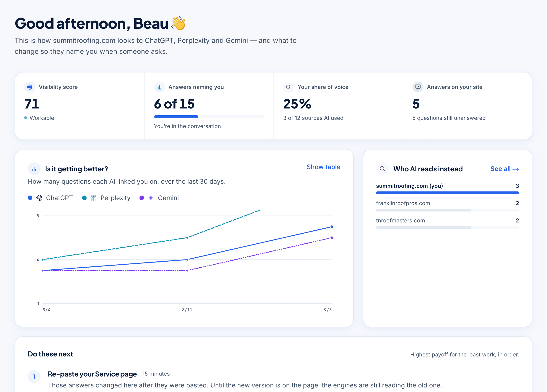Click the blue ChatGPT legend dot

[30, 198]
